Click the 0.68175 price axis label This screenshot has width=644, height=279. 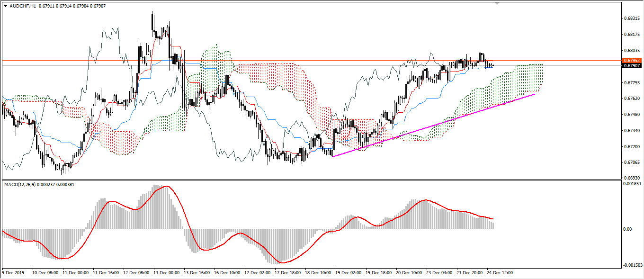coord(632,35)
